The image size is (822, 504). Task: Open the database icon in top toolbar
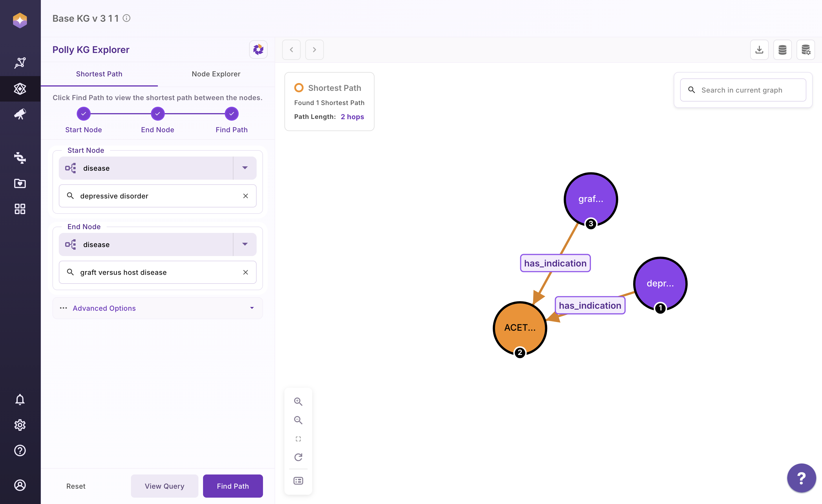pyautogui.click(x=782, y=50)
